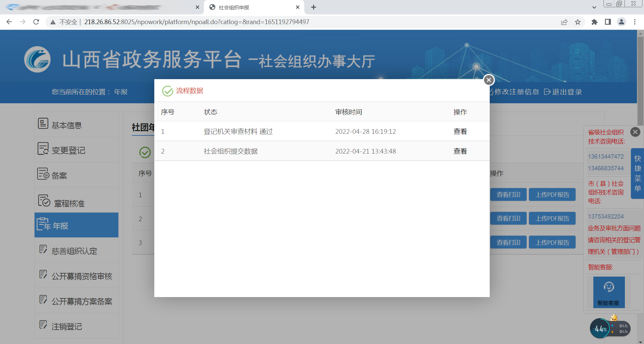Open the Chrome three-dot menu
644x344 pixels.
(635, 22)
